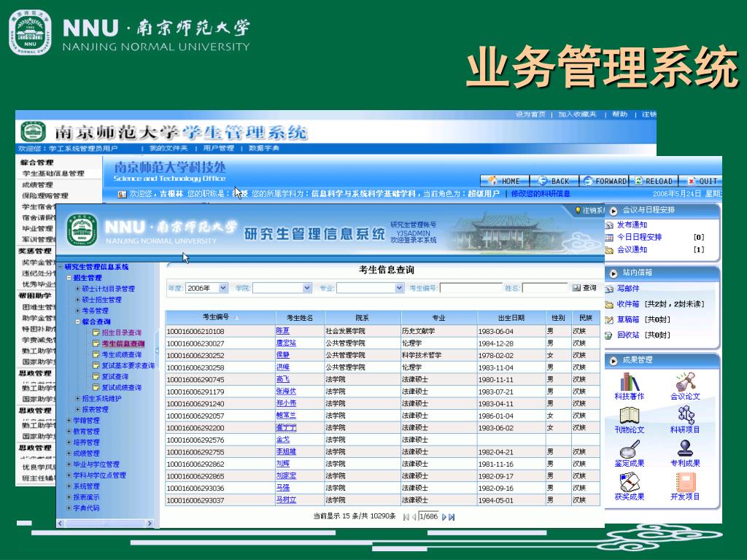Select 复试成绩查询 in the tree
This screenshot has height=560, width=747.
[122, 388]
